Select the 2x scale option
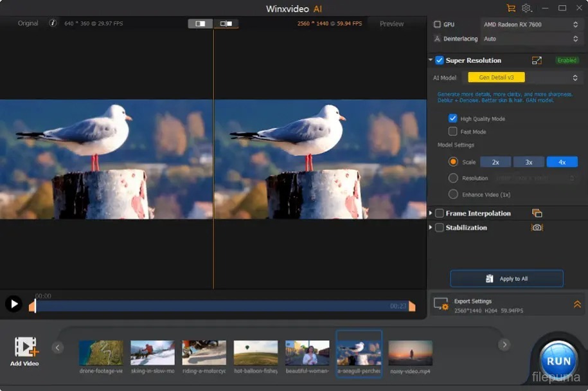This screenshot has width=588, height=391. [495, 162]
